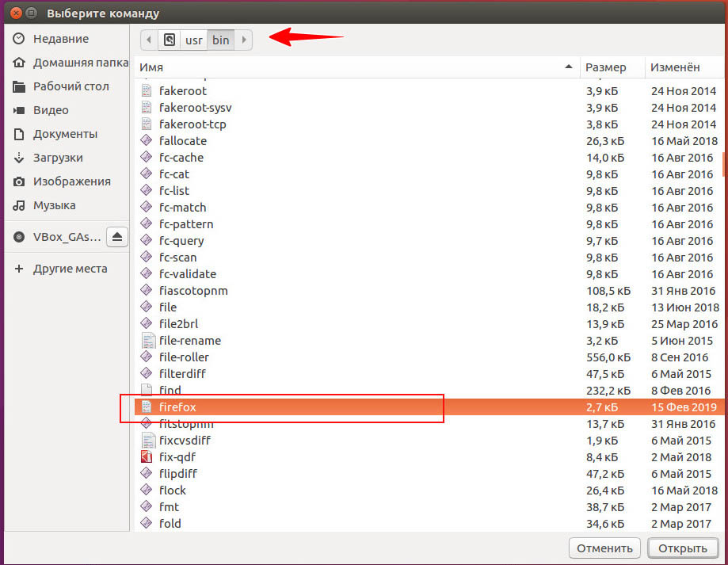Click the 108,5 кБ size cell
This screenshot has height=565, width=728.
pos(608,291)
